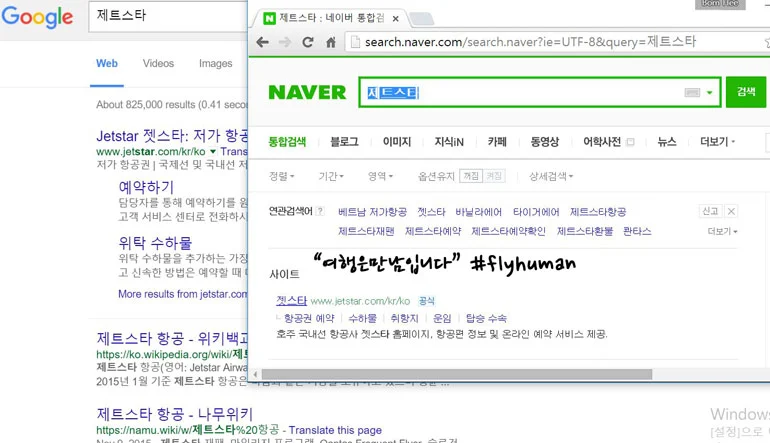Expand the 더보기 tab menu

point(717,142)
